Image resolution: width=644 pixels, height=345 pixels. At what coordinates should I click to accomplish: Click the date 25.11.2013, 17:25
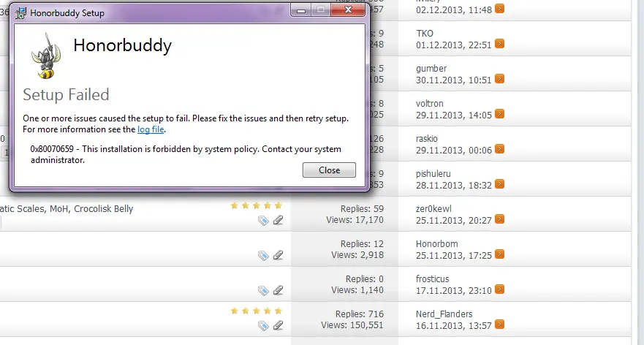pos(453,256)
